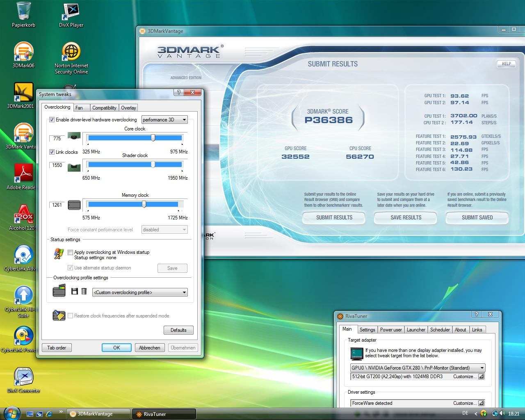Image resolution: width=525 pixels, height=420 pixels.
Task: Select the DivX Converter desktop icon
Action: pos(23,380)
